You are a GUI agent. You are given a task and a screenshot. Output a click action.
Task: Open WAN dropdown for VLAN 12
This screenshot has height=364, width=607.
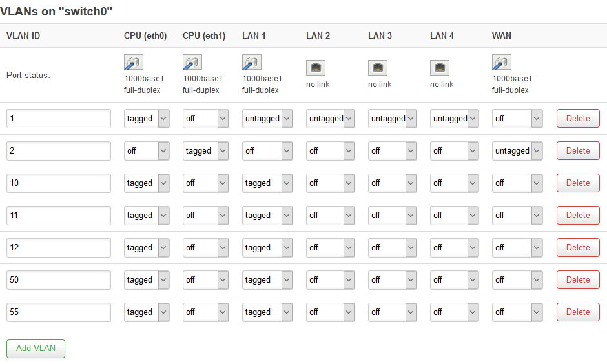[517, 248]
